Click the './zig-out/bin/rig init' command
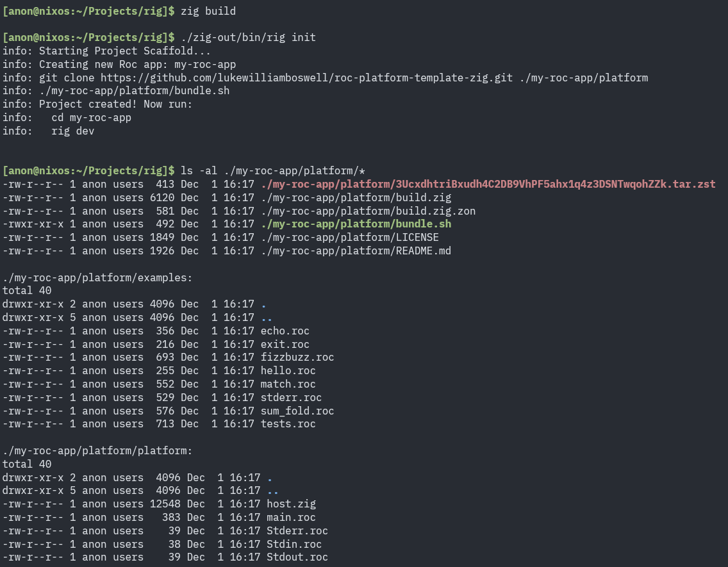This screenshot has width=728, height=567. [x=248, y=38]
